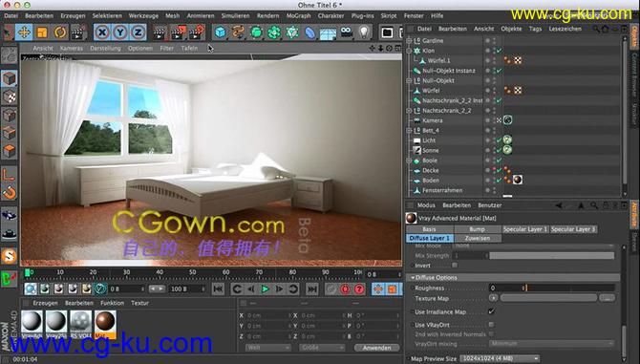Switch to the Bump tab
The height and width of the screenshot is (364, 640).
pyautogui.click(x=478, y=229)
